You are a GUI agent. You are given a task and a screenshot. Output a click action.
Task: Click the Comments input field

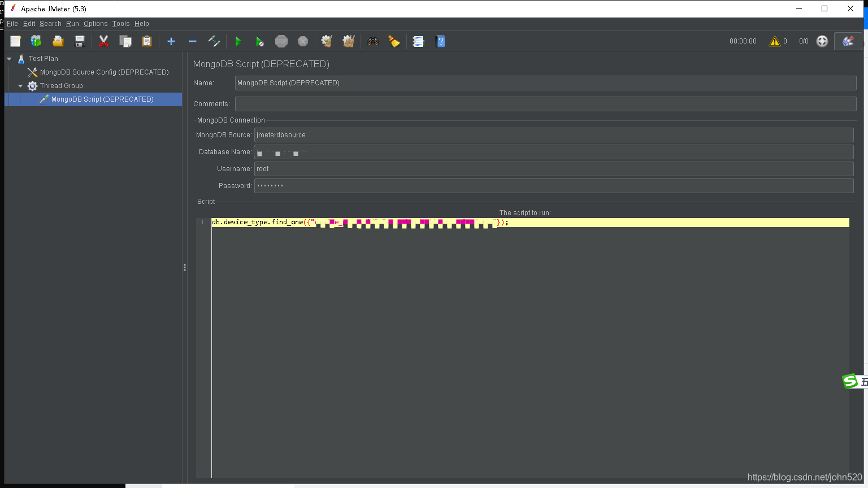(545, 104)
